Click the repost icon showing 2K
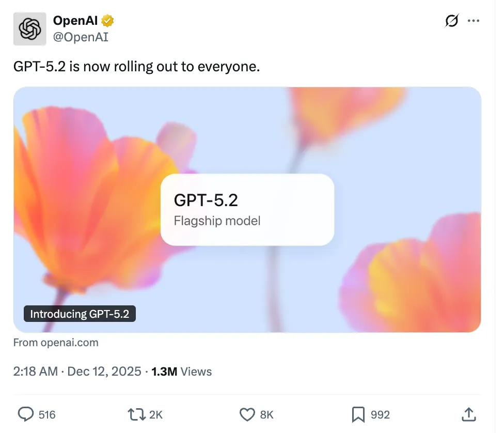 click(135, 414)
